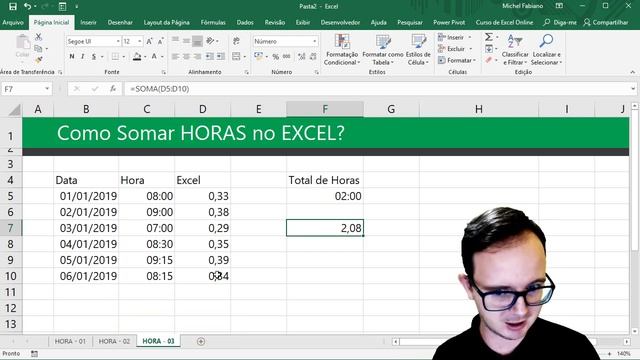Click the Merge and Center icon

coord(236,56)
